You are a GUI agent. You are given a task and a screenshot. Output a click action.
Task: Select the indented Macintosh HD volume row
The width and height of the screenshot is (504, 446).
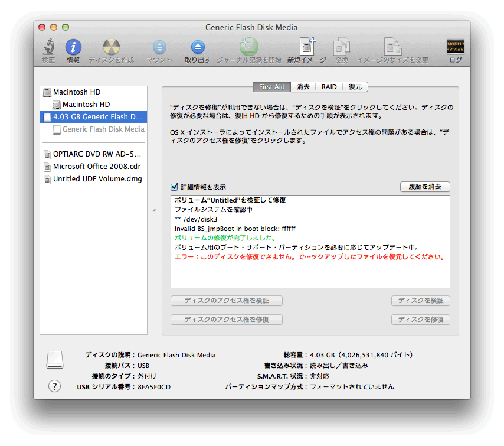[93, 105]
